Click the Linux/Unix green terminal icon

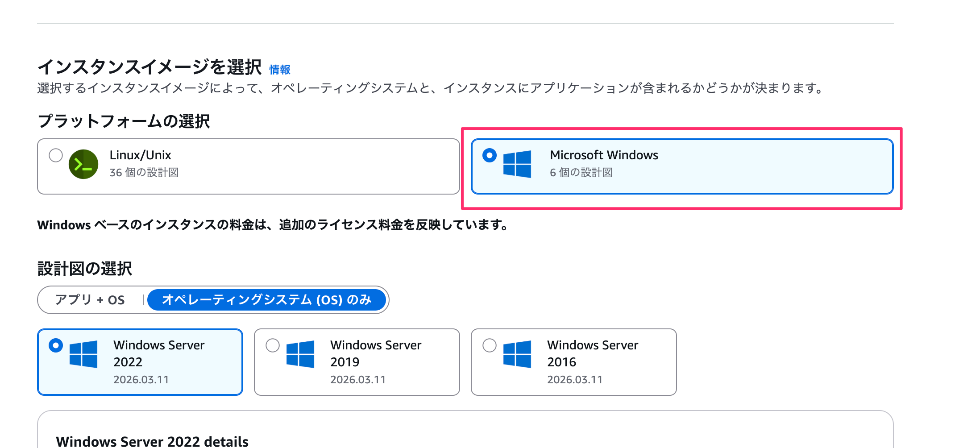(x=83, y=164)
